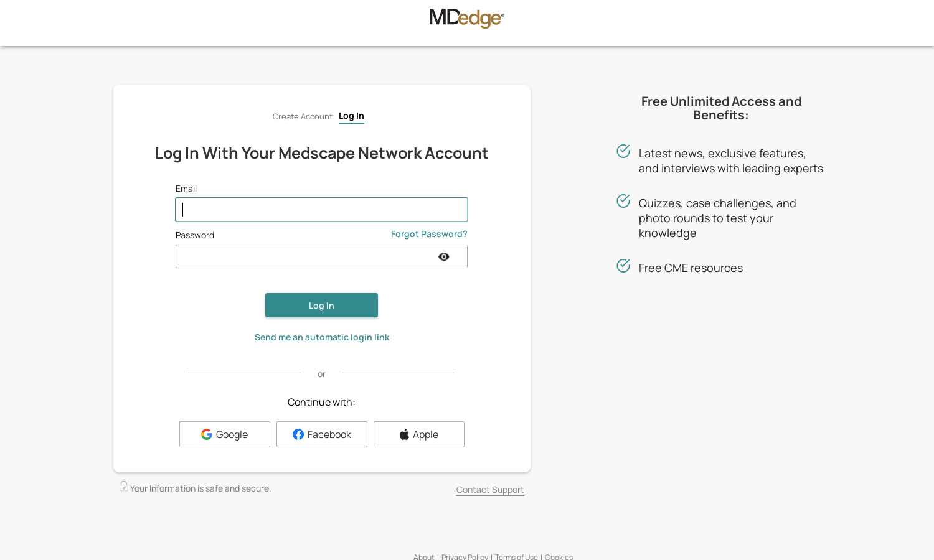Image resolution: width=934 pixels, height=560 pixels.
Task: Open the About footer link
Action: click(424, 557)
